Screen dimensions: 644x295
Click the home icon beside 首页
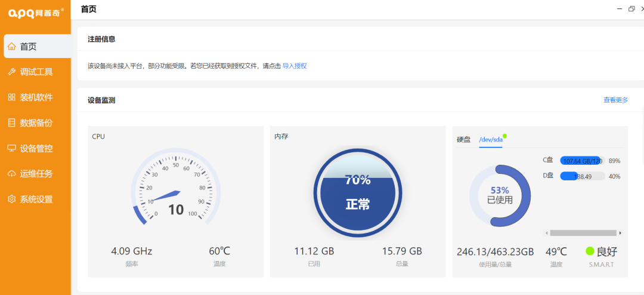12,47
